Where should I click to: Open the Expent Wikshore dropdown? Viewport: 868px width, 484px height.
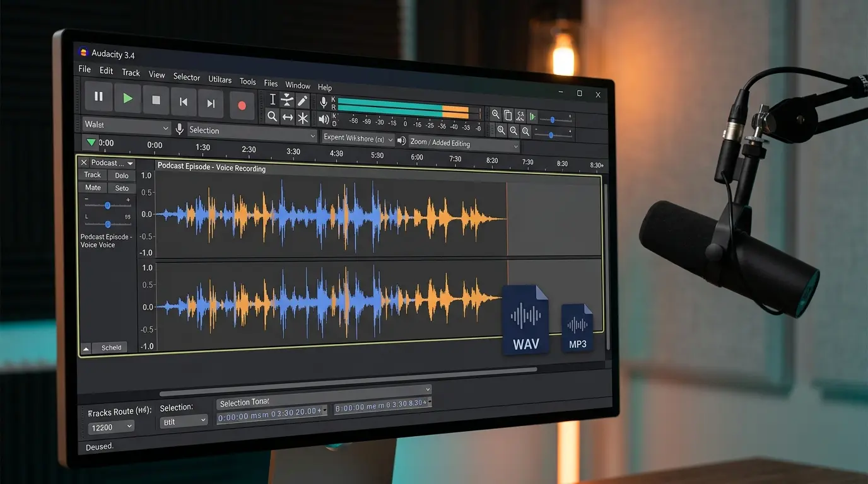[358, 138]
